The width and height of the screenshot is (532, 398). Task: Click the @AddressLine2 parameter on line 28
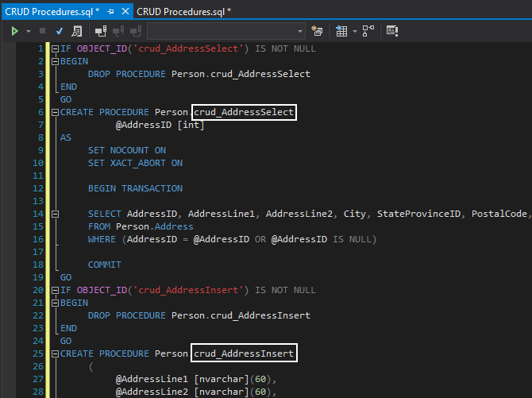tap(152, 392)
